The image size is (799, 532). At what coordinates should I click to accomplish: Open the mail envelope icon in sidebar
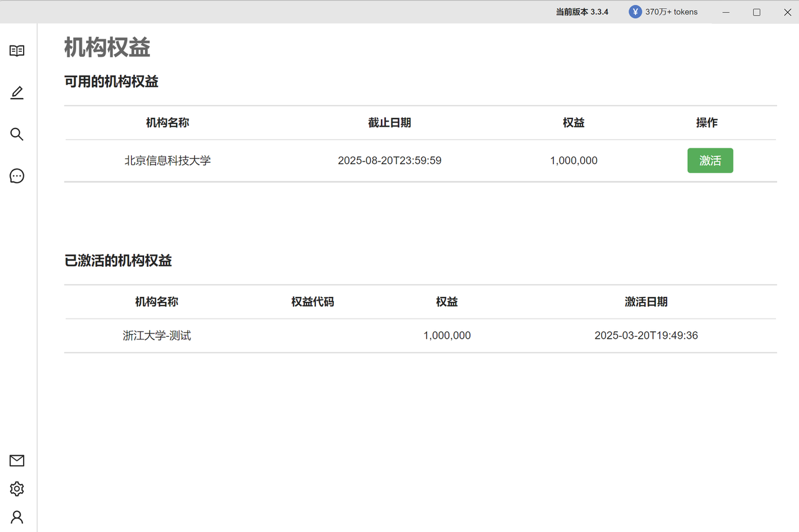(17, 460)
